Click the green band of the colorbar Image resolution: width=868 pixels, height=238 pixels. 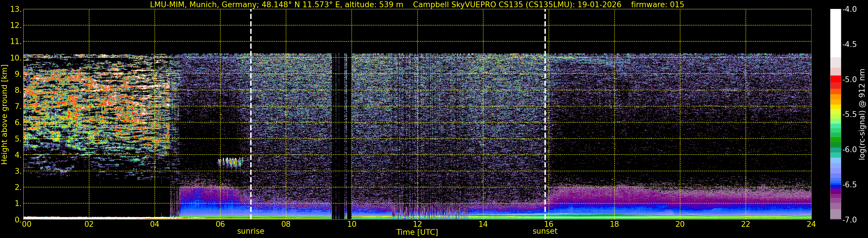(x=835, y=139)
